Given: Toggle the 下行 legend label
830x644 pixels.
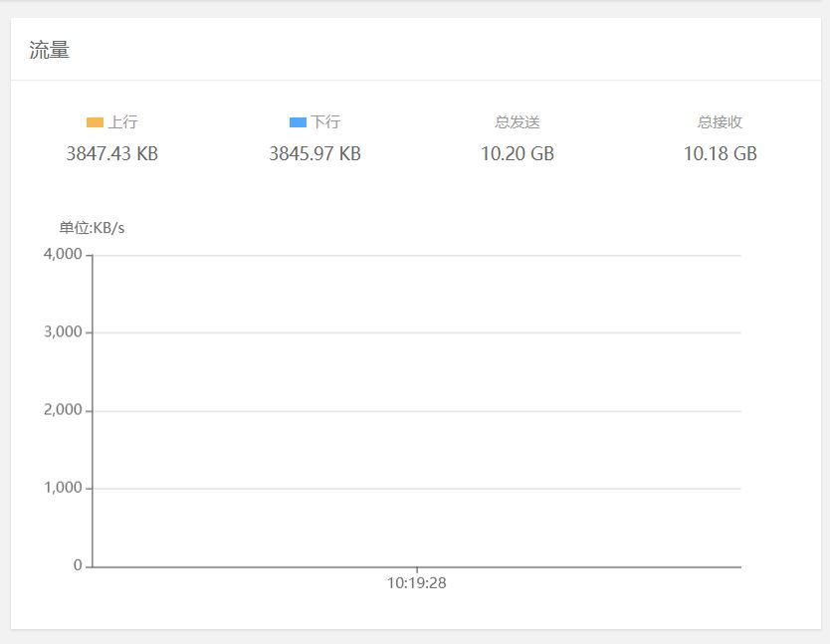Looking at the screenshot, I should [325, 122].
